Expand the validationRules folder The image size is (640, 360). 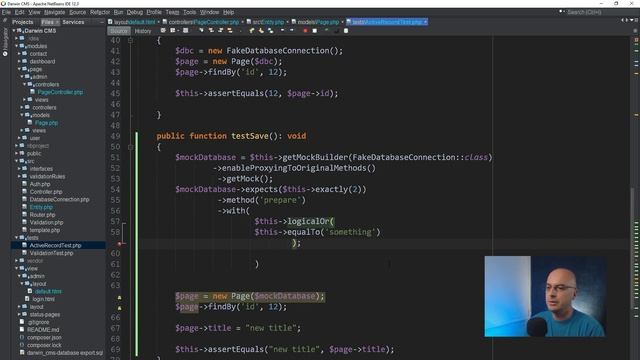click(19, 176)
